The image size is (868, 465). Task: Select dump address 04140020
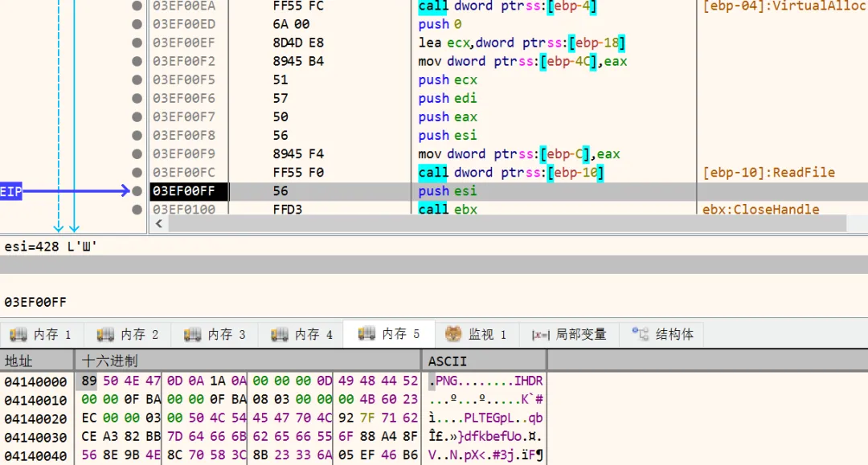[35, 418]
